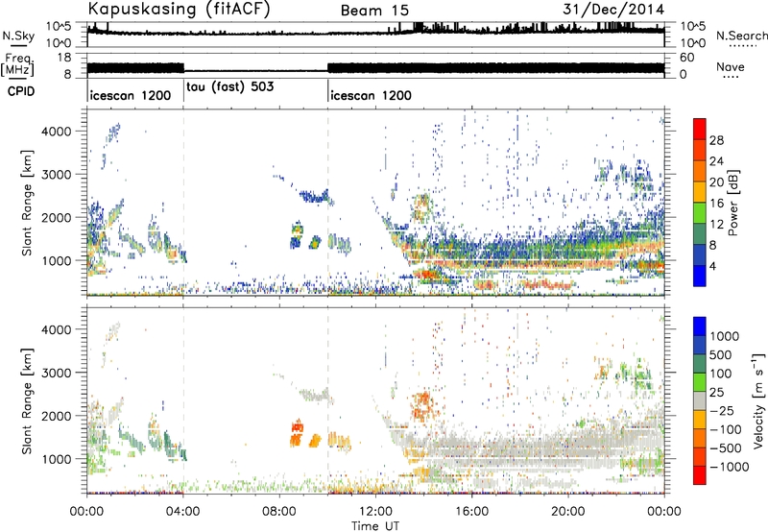The height and width of the screenshot is (532, 768).
Task: Click the '60' Nave axis tick
Action: (686, 58)
